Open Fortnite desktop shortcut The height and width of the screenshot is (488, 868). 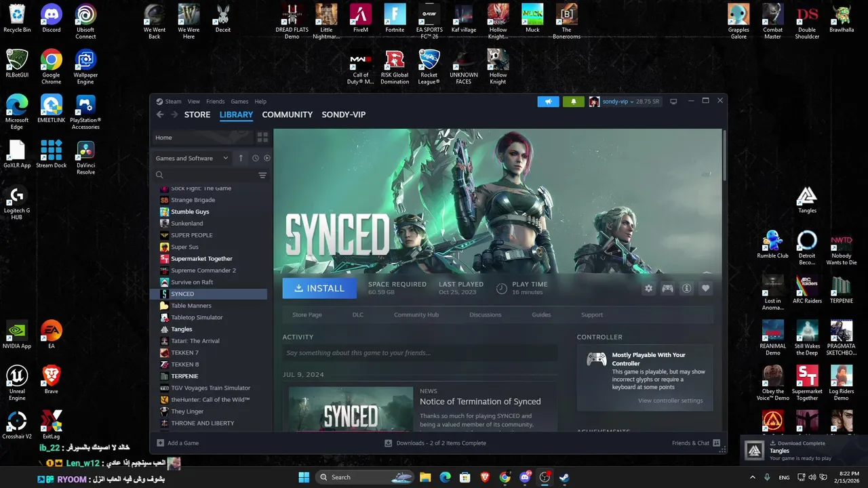click(x=395, y=19)
